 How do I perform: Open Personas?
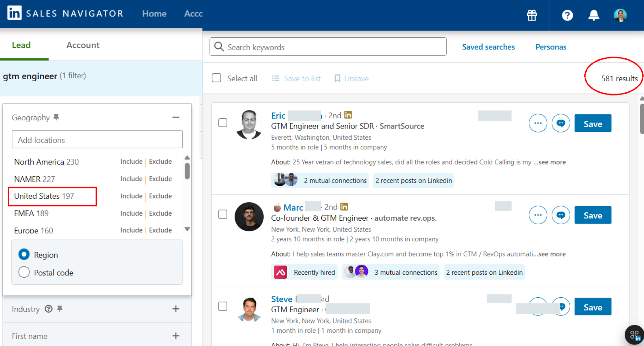pos(551,47)
